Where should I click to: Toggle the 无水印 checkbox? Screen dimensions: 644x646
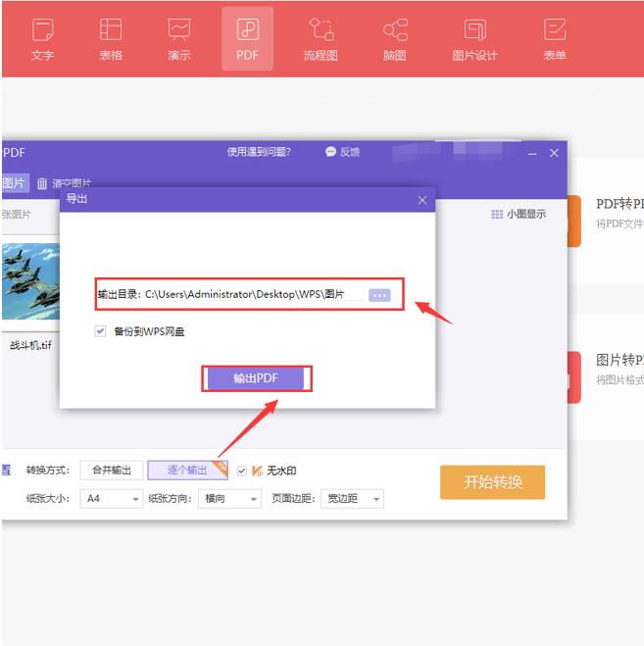(x=242, y=471)
